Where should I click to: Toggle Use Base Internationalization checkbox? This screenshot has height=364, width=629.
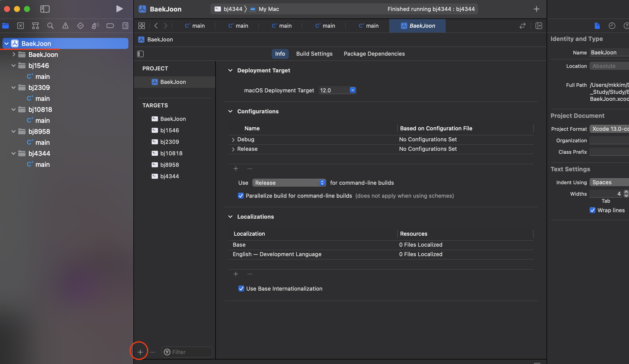pos(241,289)
